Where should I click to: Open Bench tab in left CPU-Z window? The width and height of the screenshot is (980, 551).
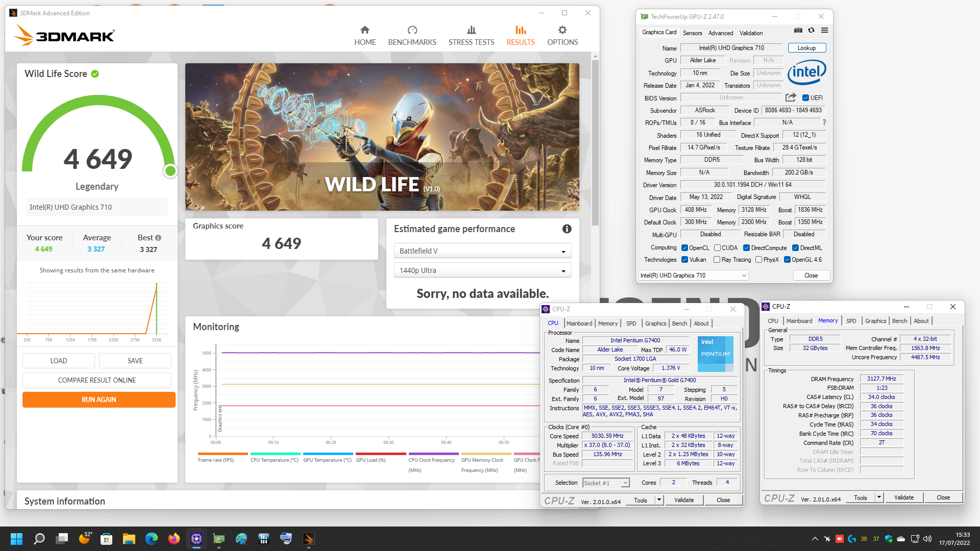[679, 323]
